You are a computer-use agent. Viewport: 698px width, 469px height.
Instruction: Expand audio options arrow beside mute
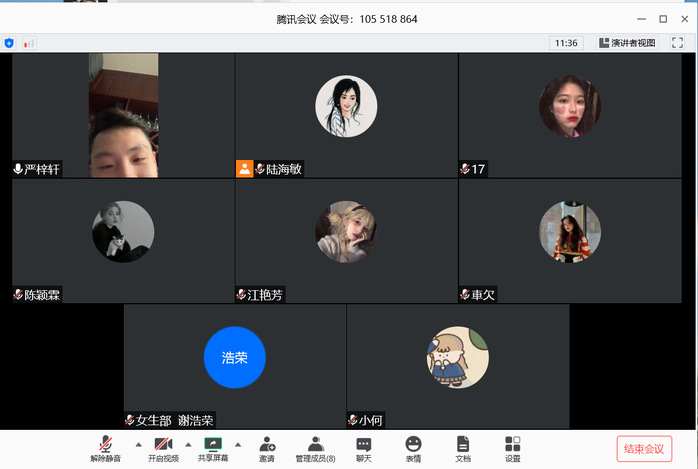(x=138, y=443)
